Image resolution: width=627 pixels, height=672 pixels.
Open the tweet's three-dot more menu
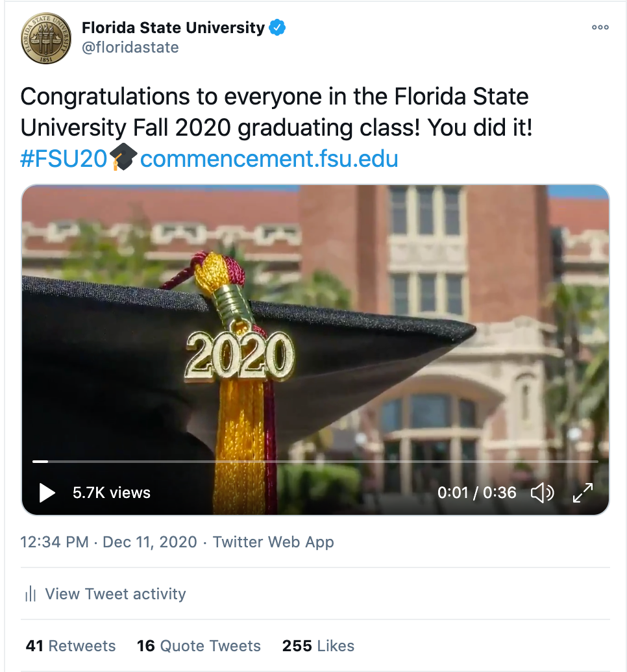[x=600, y=27]
